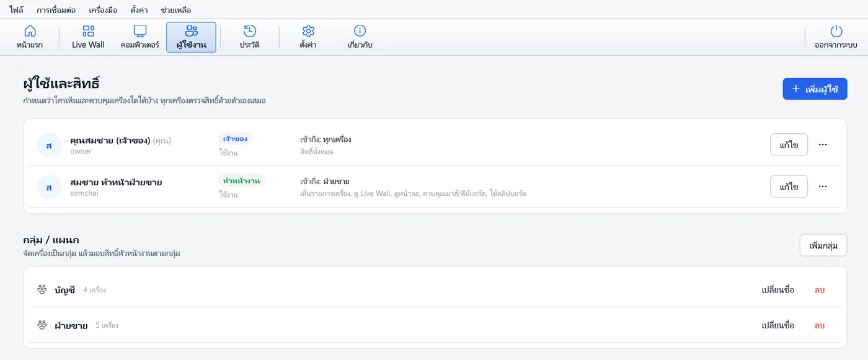Click avatar of สมชาย หัวหน้าฝ่ายขาย
The image size is (868, 360).
[49, 187]
